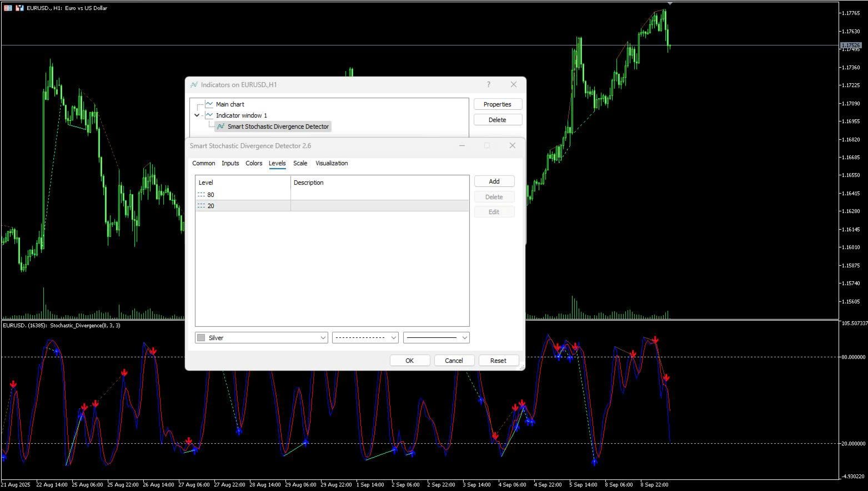Click the 1.17765 price scale label

pyautogui.click(x=851, y=13)
